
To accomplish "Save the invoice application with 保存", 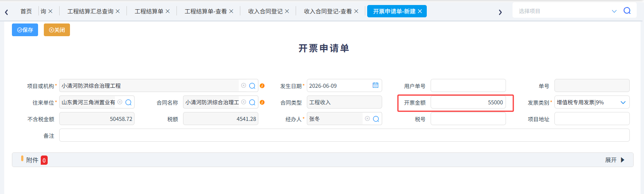I will click(x=25, y=30).
